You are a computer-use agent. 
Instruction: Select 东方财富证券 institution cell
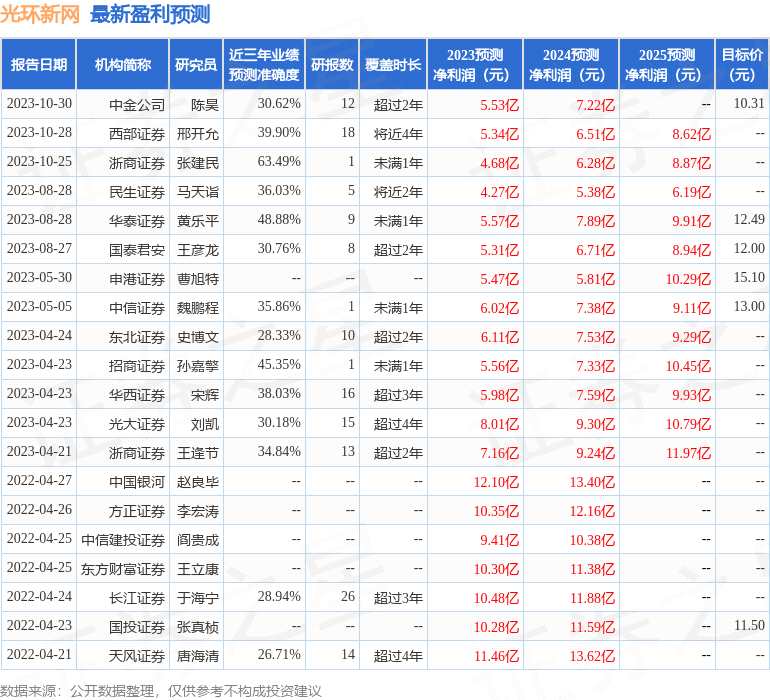coord(123,568)
